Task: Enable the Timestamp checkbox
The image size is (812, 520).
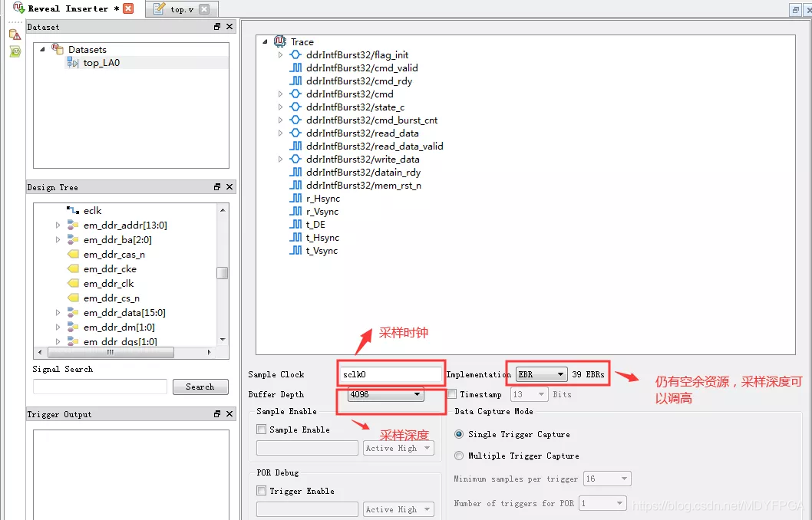Action: point(452,394)
